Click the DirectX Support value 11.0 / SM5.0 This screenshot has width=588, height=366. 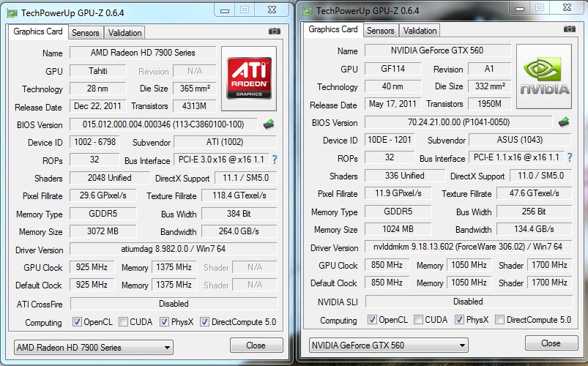pos(540,176)
